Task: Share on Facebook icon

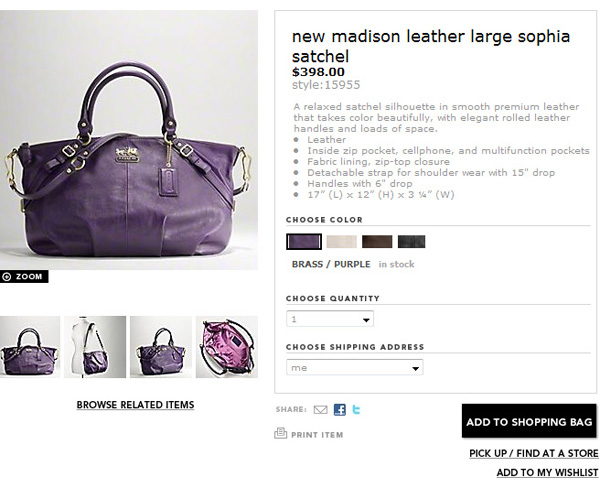Action: click(x=340, y=410)
